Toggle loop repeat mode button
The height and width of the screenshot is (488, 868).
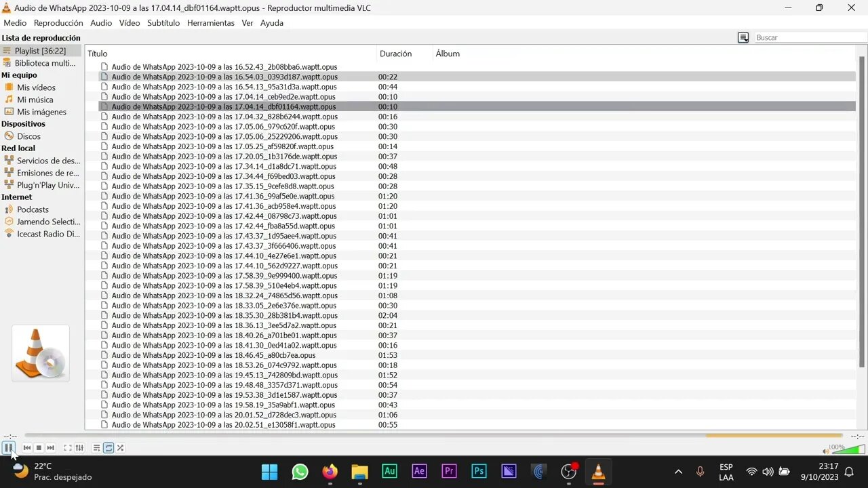tap(108, 448)
